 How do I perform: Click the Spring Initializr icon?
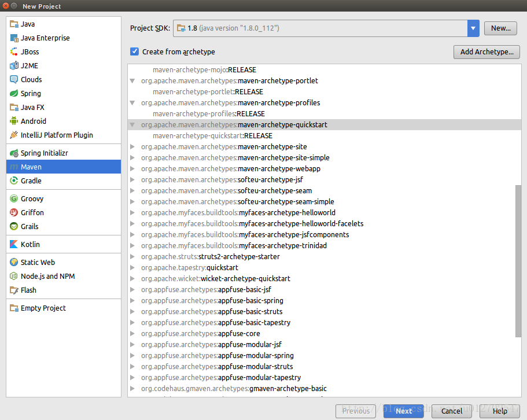14,153
